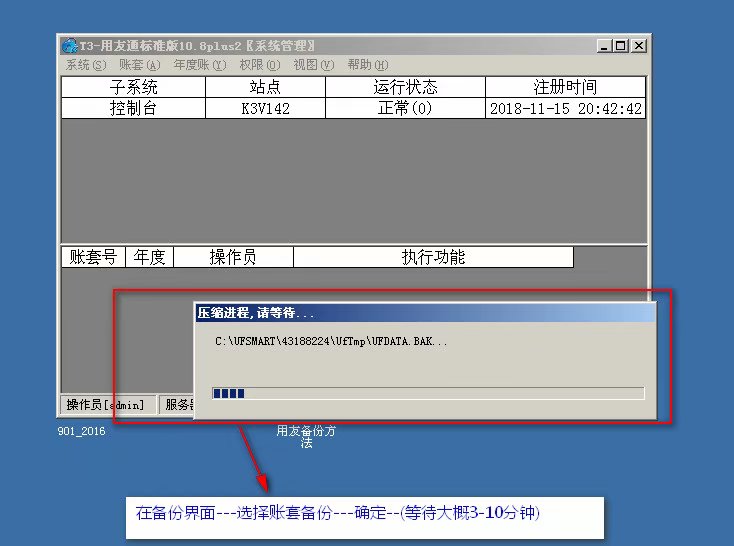Click the T3 app icon in title bar
734x546 pixels.
[x=69, y=46]
